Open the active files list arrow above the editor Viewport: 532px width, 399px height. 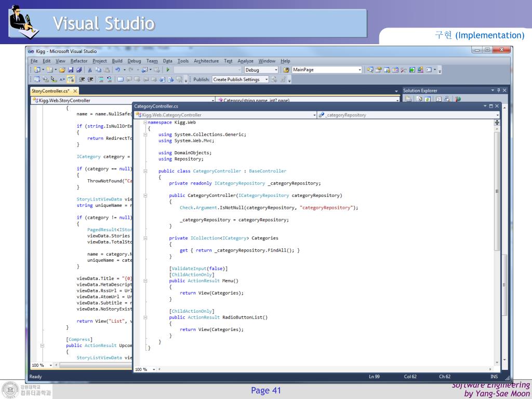(x=396, y=91)
